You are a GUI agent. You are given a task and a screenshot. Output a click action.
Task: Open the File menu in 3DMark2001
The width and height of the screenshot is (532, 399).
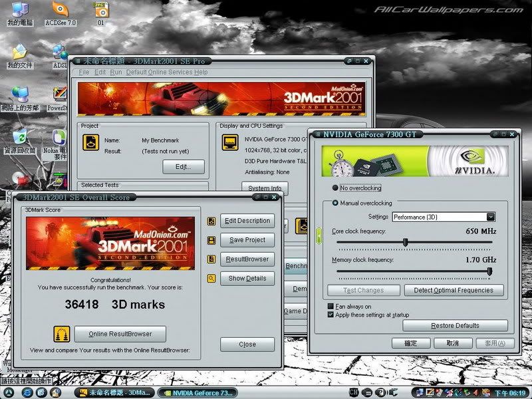[84, 72]
